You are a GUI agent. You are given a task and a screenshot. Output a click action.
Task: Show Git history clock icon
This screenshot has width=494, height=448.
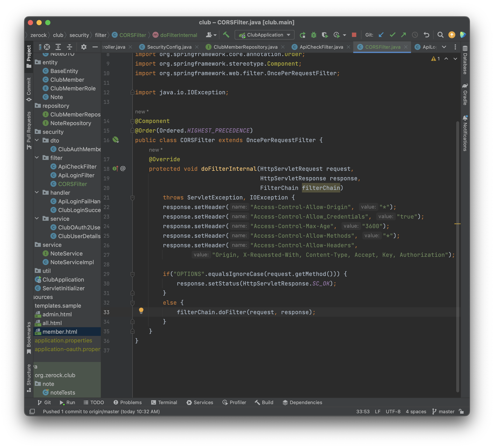click(415, 35)
